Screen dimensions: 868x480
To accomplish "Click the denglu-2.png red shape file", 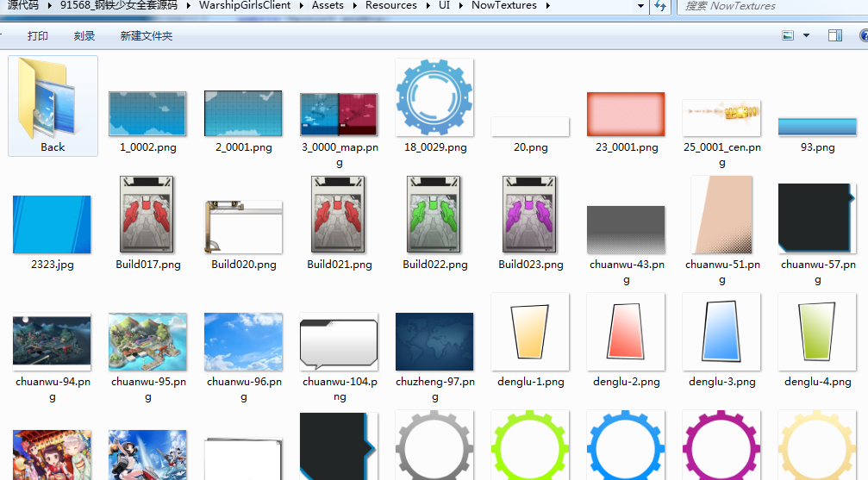I will [x=626, y=331].
